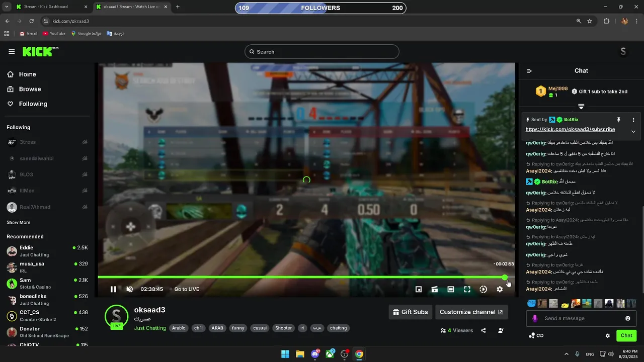
Task: Insert the blue cat emote
Action: click(x=531, y=303)
